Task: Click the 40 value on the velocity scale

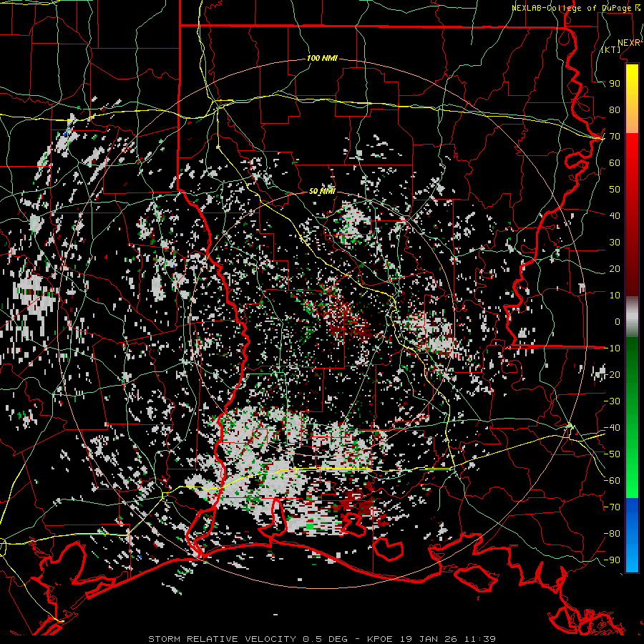Action: tap(615, 216)
